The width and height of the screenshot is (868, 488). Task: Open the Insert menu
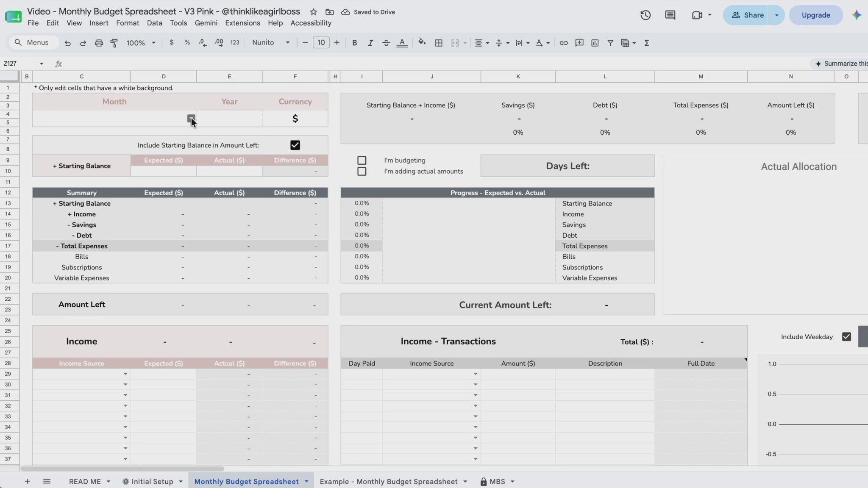(99, 23)
